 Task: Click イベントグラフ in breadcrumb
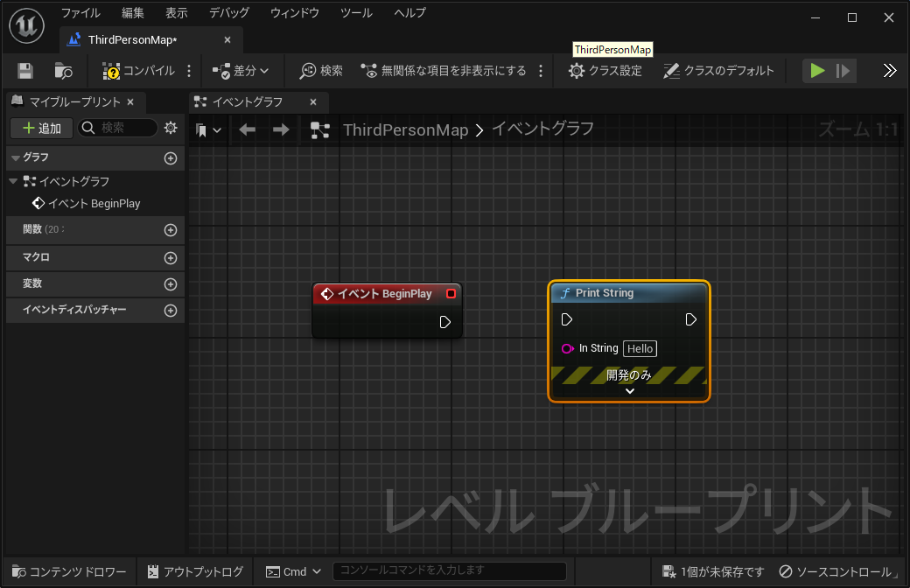point(543,129)
